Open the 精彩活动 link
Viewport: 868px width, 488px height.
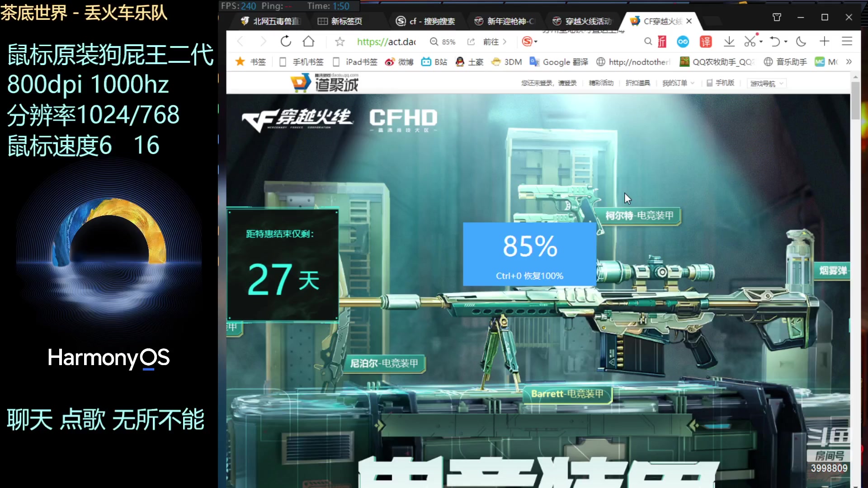click(x=601, y=83)
